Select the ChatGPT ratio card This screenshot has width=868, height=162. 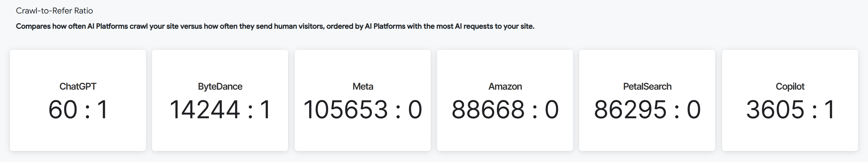tap(78, 135)
